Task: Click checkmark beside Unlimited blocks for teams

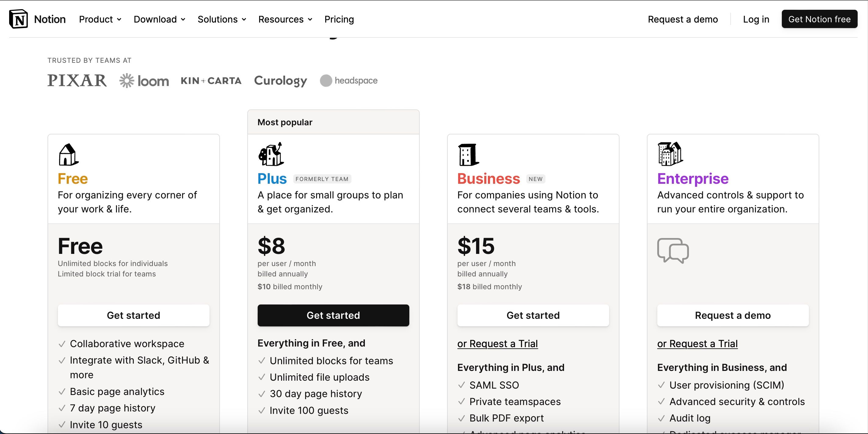Action: click(262, 361)
